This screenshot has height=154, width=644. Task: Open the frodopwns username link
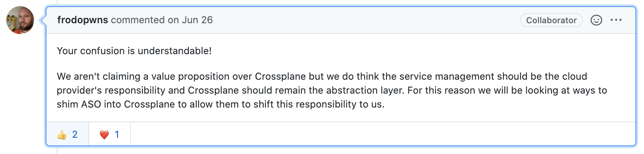click(82, 20)
